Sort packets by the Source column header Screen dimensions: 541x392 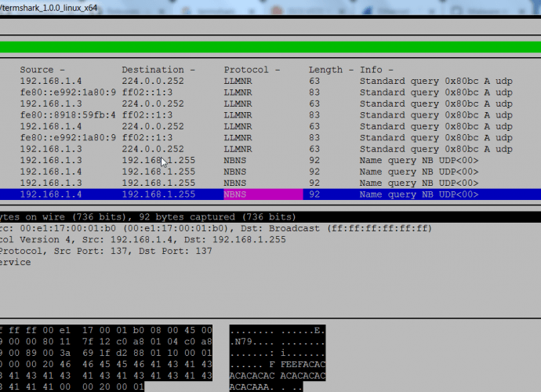click(42, 70)
